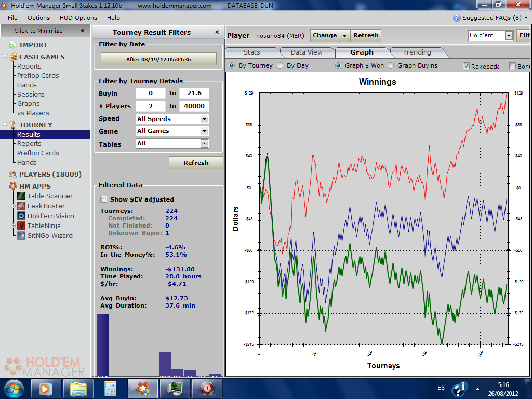Open the Change player dropdown

click(x=330, y=35)
